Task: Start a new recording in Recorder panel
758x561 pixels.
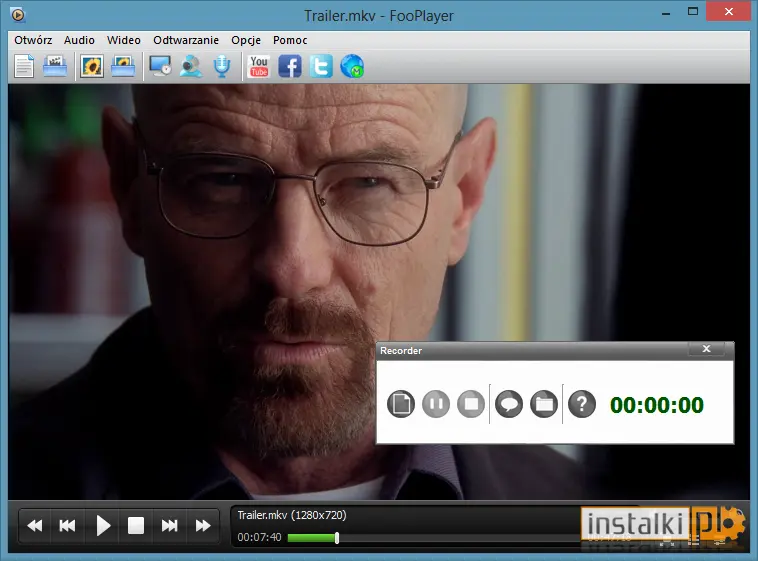Action: (401, 404)
